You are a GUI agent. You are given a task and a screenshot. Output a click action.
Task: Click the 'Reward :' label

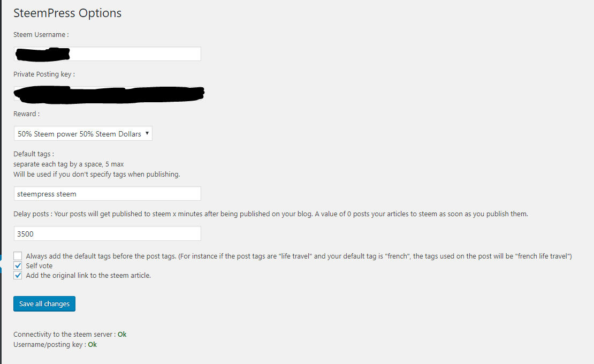coord(26,114)
